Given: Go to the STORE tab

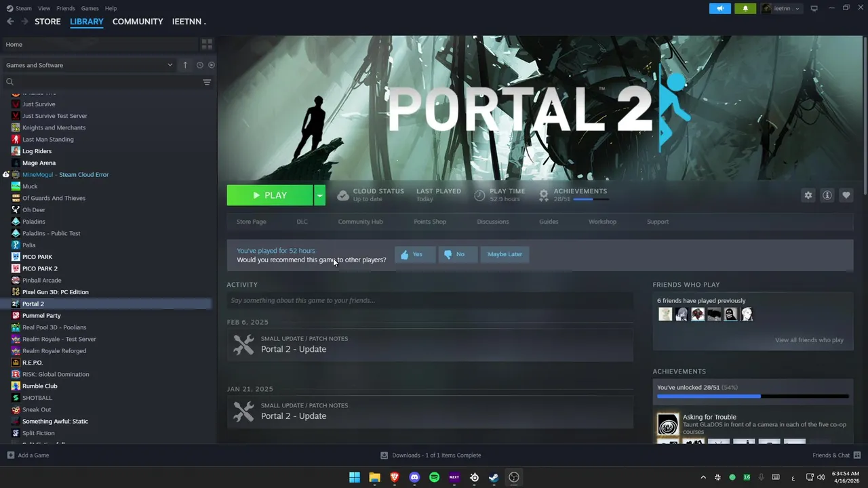Looking at the screenshot, I should coord(47,22).
